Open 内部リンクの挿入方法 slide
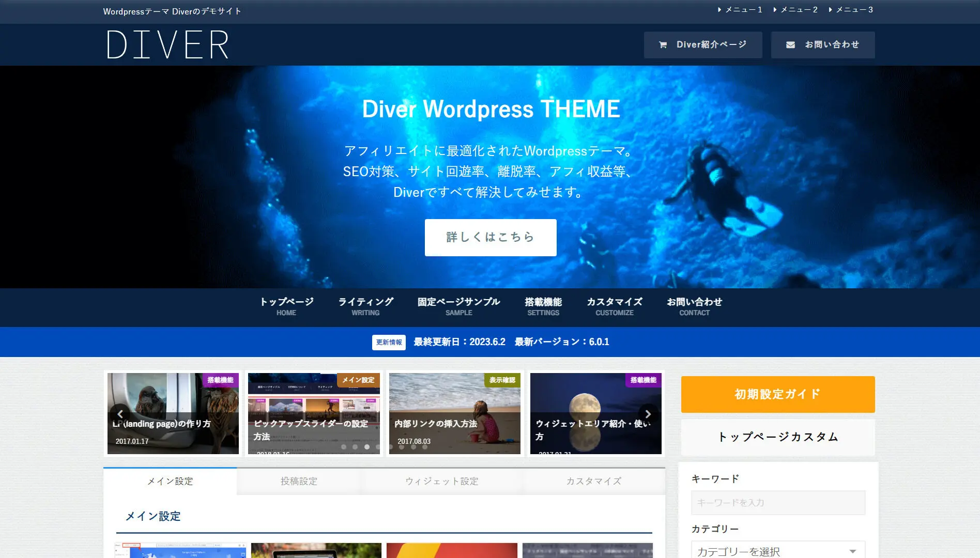Screen dimensions: 980x558 tap(455, 414)
